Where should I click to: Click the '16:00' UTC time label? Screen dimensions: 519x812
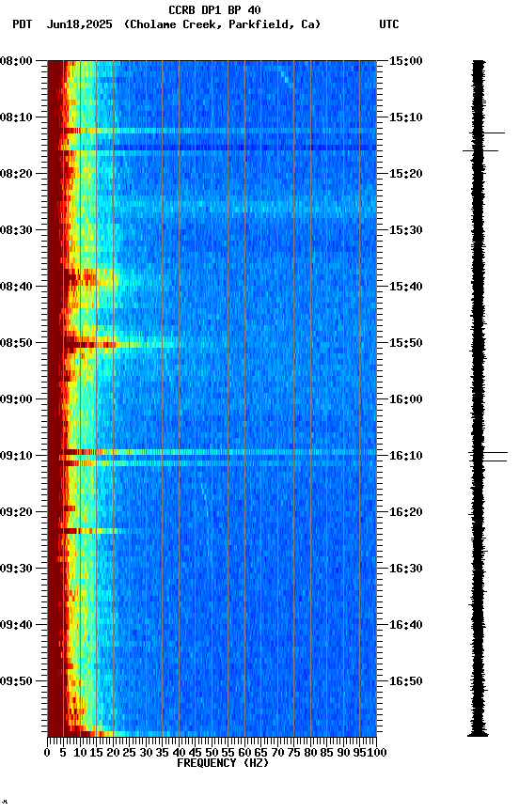point(405,399)
